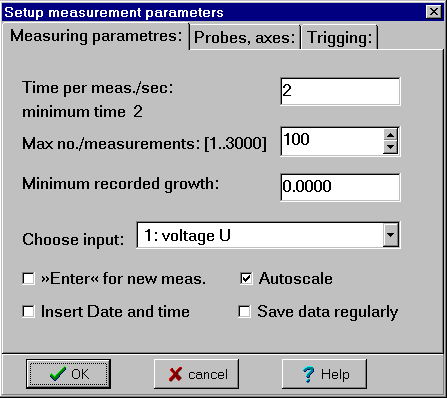Click the 'Max no./measurements: [1..3000]' label
447x398 pixels.
coord(144,144)
